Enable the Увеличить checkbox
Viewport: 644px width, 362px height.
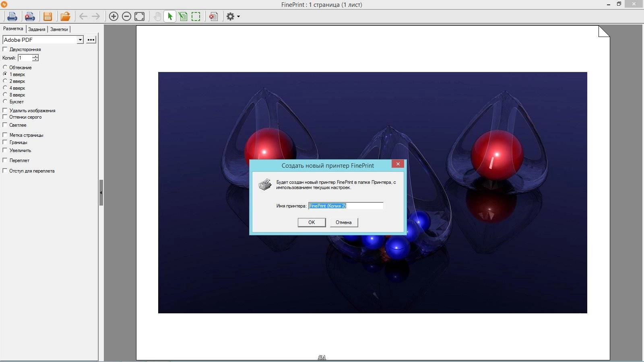(x=5, y=150)
